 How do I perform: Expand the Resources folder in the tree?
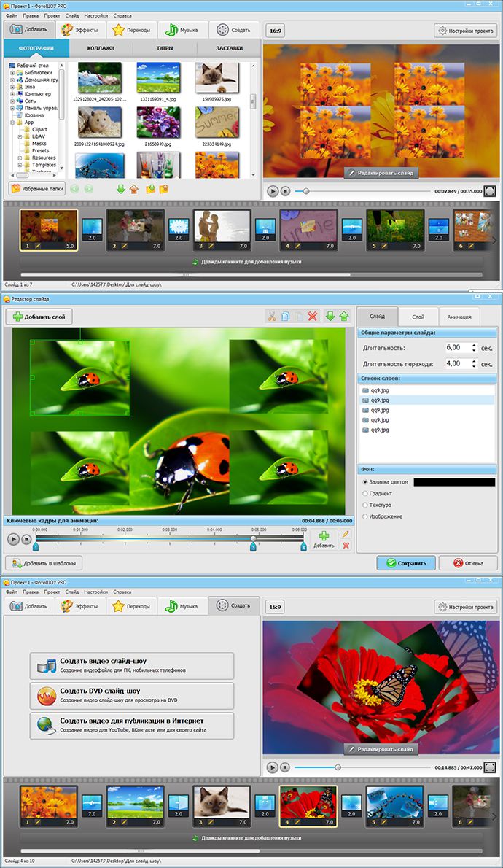pos(21,158)
